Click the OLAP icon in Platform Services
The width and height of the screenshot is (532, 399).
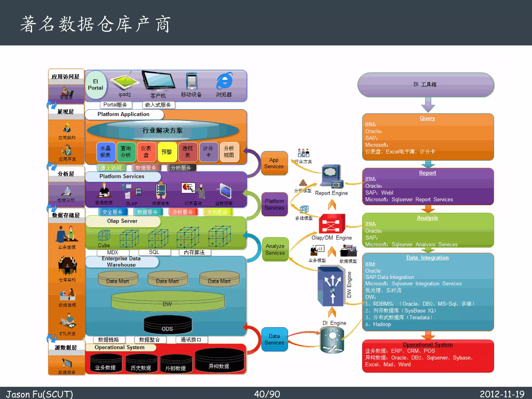[132, 191]
